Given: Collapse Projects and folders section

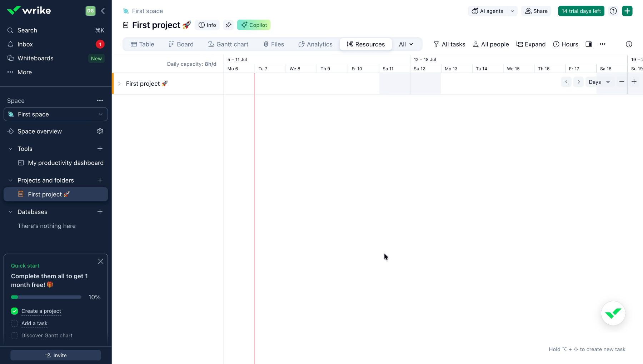Looking at the screenshot, I should 10,180.
